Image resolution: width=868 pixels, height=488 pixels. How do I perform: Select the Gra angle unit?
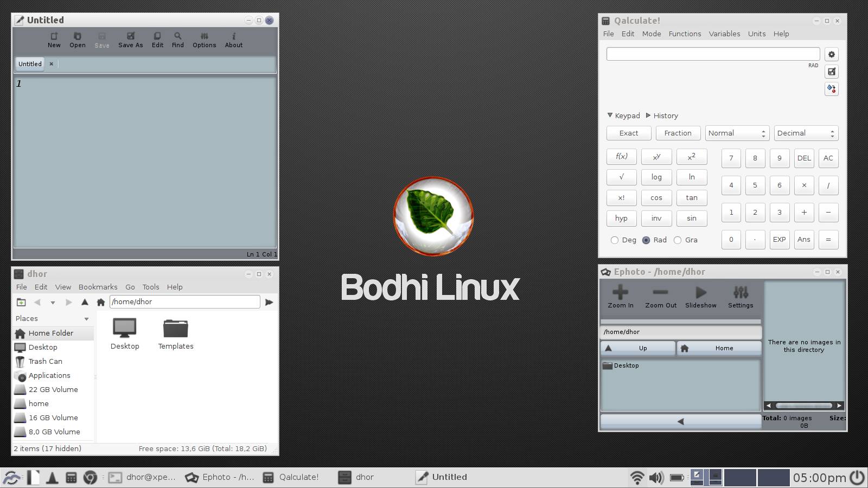pos(686,240)
